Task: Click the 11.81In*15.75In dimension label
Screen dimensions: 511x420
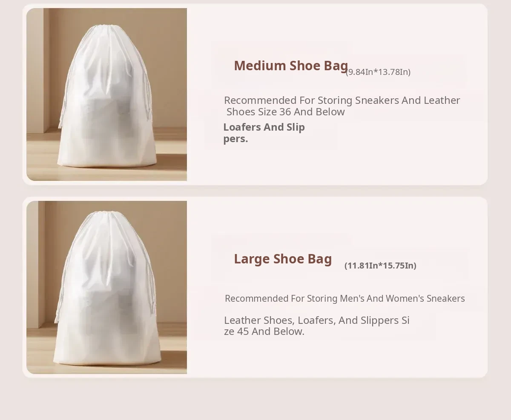Action: (380, 266)
